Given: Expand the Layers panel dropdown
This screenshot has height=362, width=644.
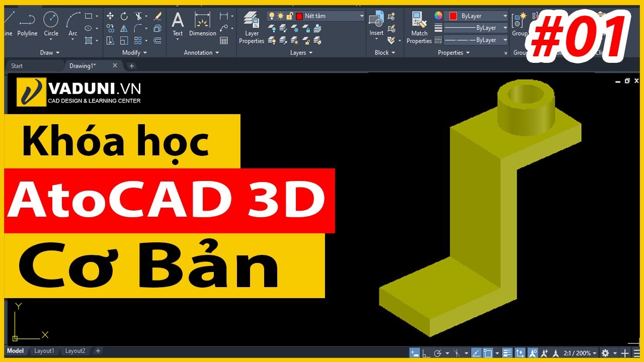Looking at the screenshot, I should [301, 52].
